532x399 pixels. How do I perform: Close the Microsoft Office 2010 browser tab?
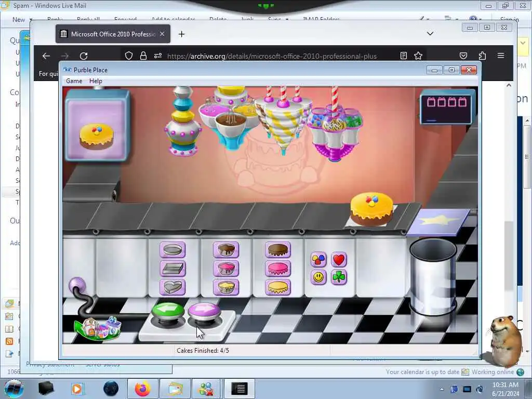pyautogui.click(x=162, y=34)
